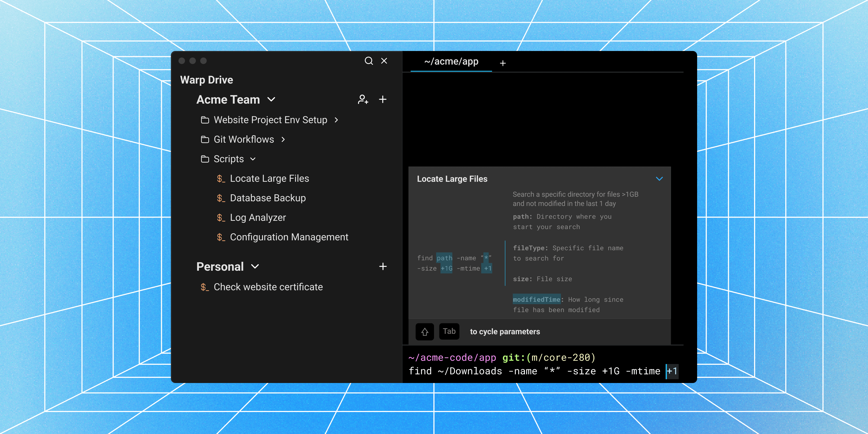This screenshot has width=868, height=434.
Task: Run the Configuration Management script
Action: pos(289,237)
